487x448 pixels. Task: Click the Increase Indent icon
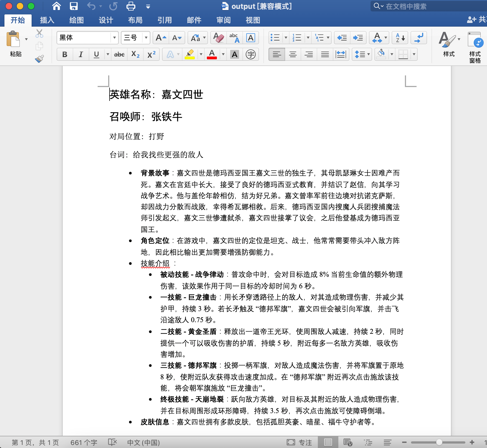tap(358, 38)
